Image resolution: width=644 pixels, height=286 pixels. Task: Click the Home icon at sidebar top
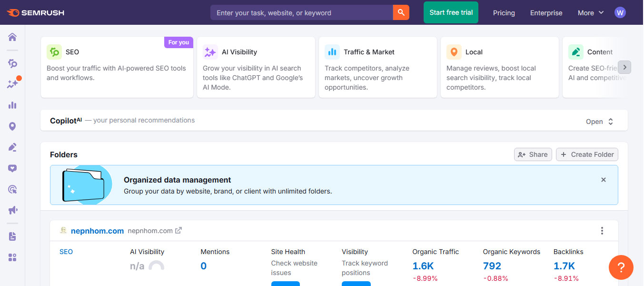[x=12, y=37]
